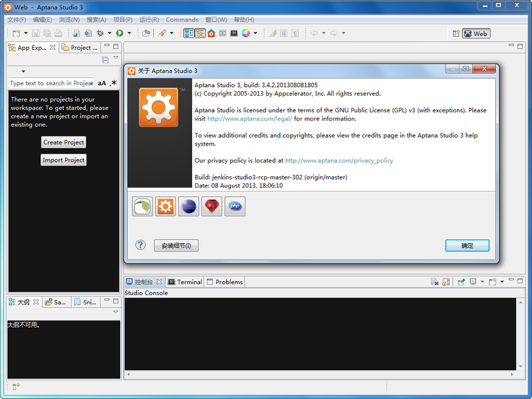Image resolution: width=532 pixels, height=399 pixels.
Task: Click the PHP feature icon in About dialog
Action: [x=235, y=206]
